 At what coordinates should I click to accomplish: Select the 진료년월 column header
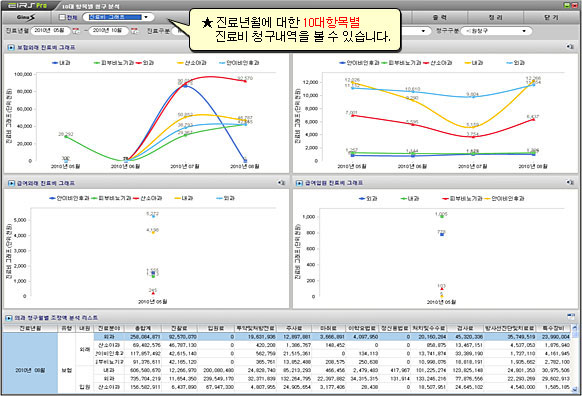pos(30,328)
